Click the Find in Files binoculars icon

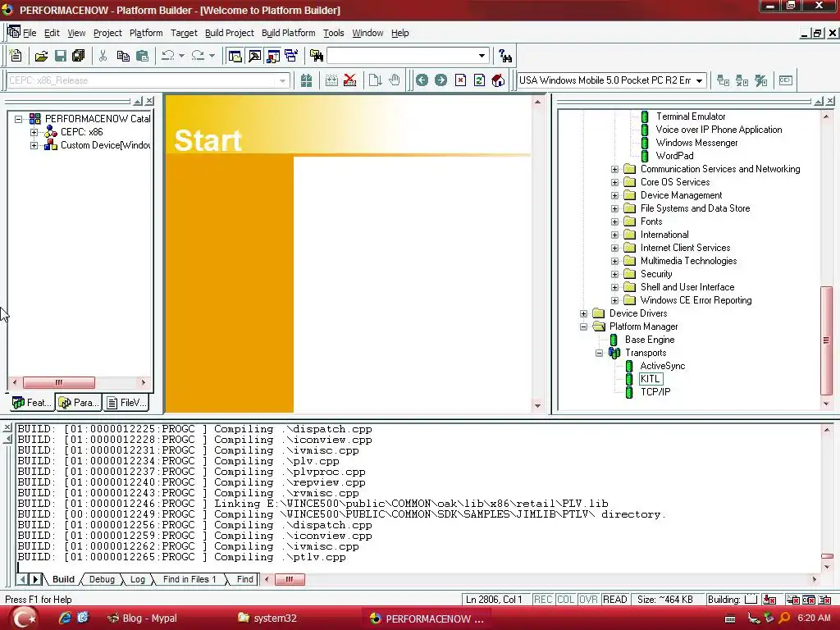317,56
